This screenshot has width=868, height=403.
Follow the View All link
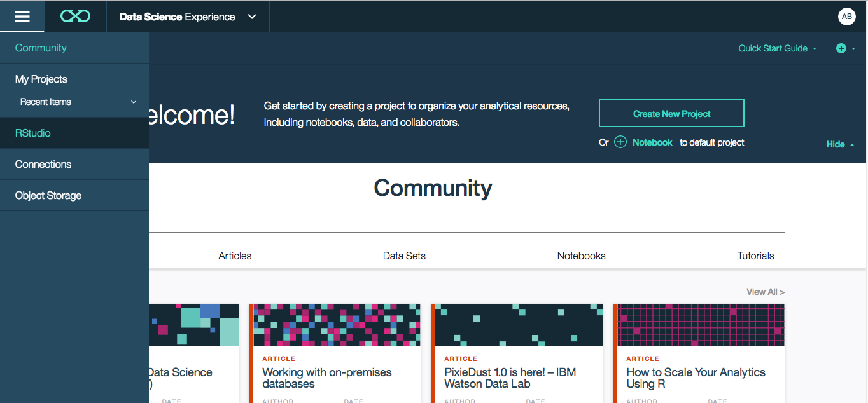click(x=765, y=291)
